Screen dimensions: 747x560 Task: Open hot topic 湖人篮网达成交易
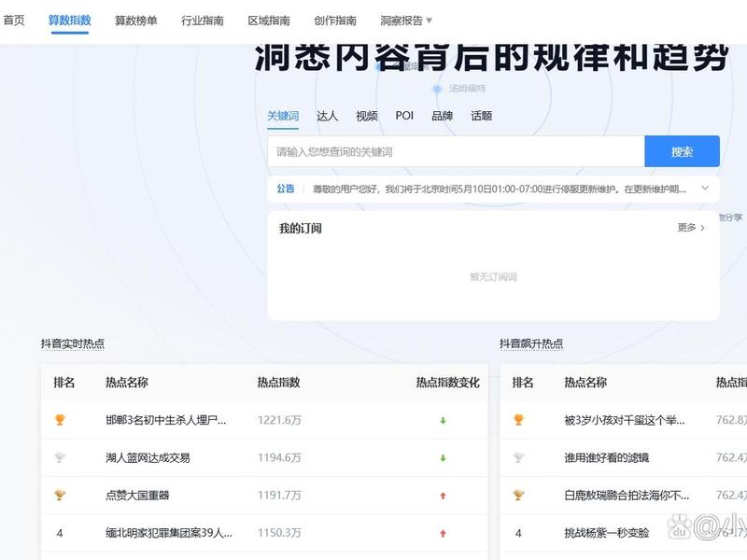148,457
